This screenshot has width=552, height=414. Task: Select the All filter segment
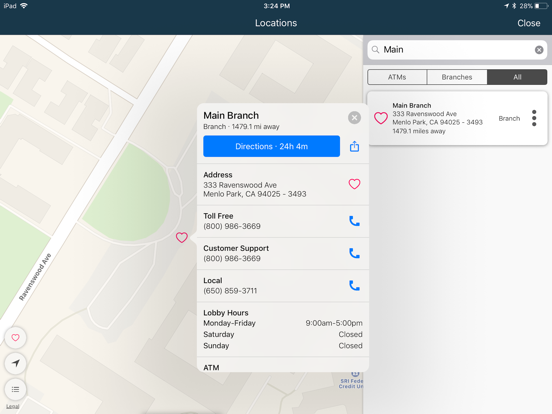point(517,77)
